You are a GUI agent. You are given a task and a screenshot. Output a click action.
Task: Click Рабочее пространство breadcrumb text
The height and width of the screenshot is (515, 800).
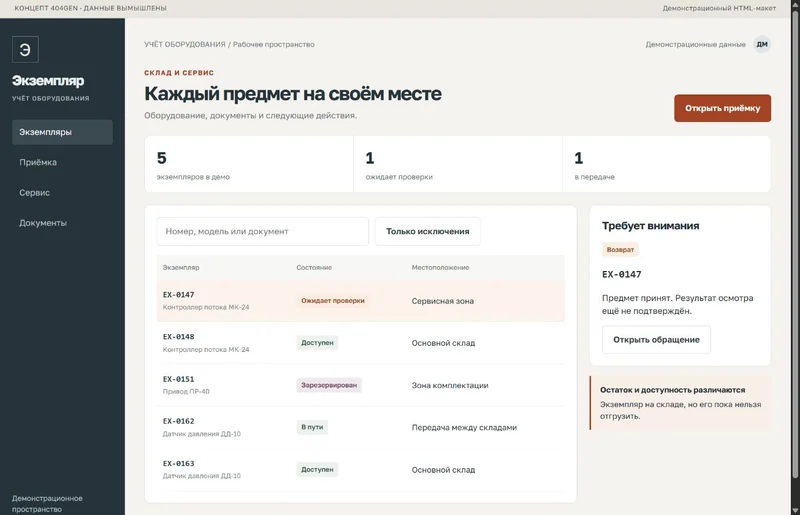[x=273, y=44]
